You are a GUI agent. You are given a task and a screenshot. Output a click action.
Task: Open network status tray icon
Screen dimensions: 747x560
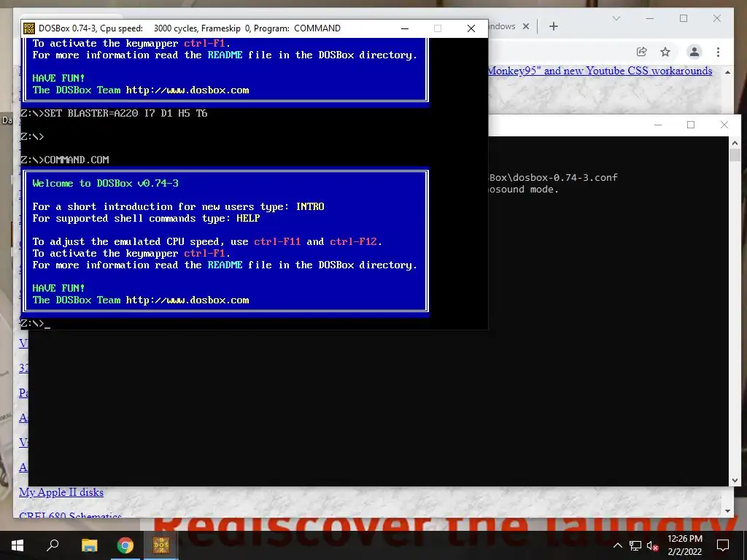click(x=635, y=545)
